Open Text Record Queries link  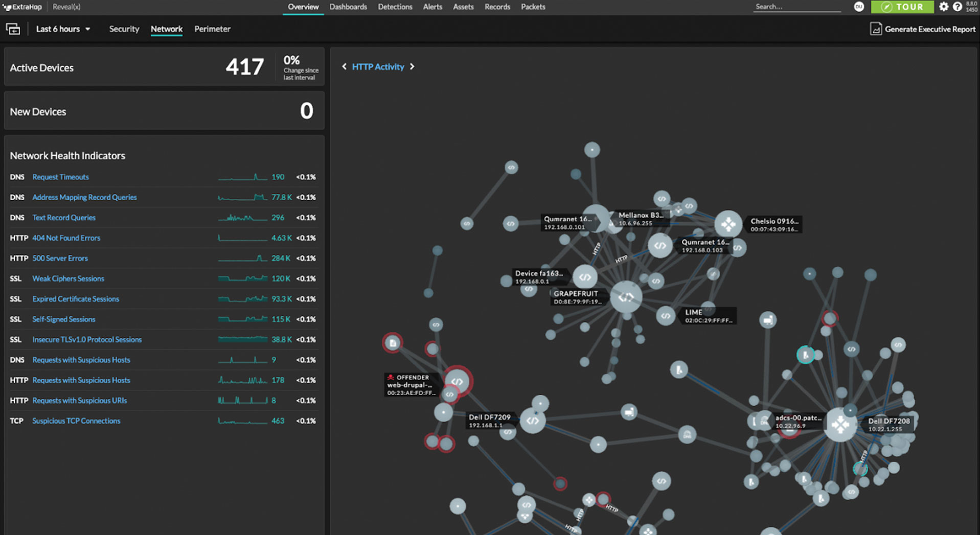[64, 218]
